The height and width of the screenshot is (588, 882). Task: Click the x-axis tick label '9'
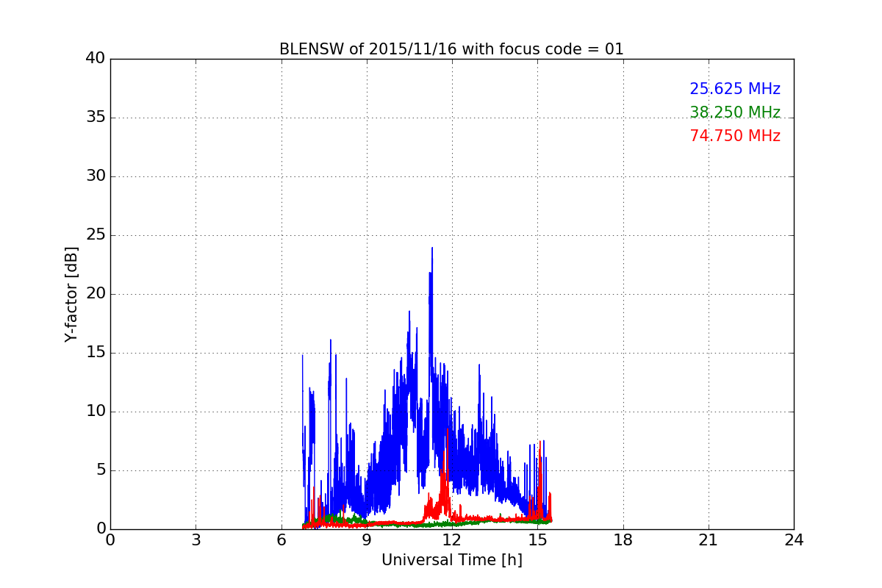pos(367,539)
